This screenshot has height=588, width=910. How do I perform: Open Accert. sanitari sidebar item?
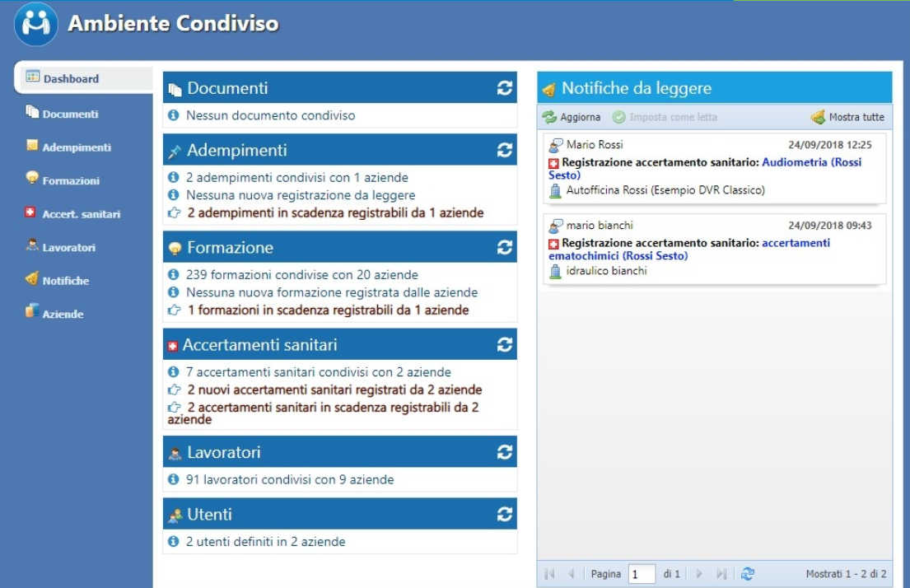click(x=81, y=214)
